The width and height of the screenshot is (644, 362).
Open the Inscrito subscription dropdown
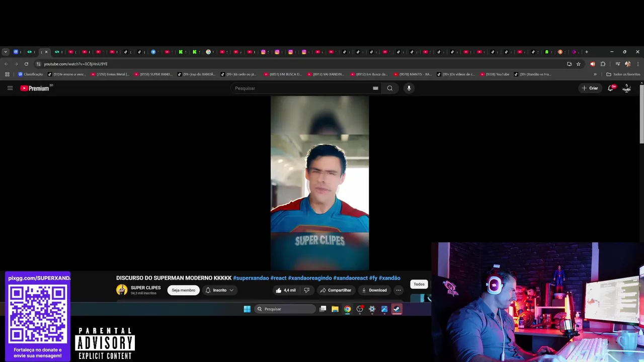219,290
